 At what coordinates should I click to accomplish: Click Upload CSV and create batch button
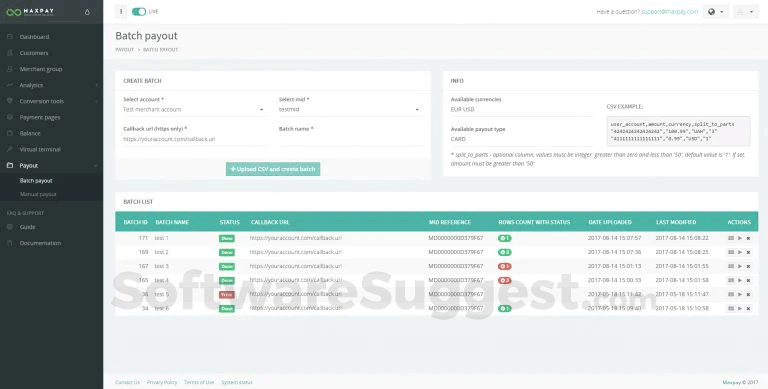pyautogui.click(x=273, y=169)
